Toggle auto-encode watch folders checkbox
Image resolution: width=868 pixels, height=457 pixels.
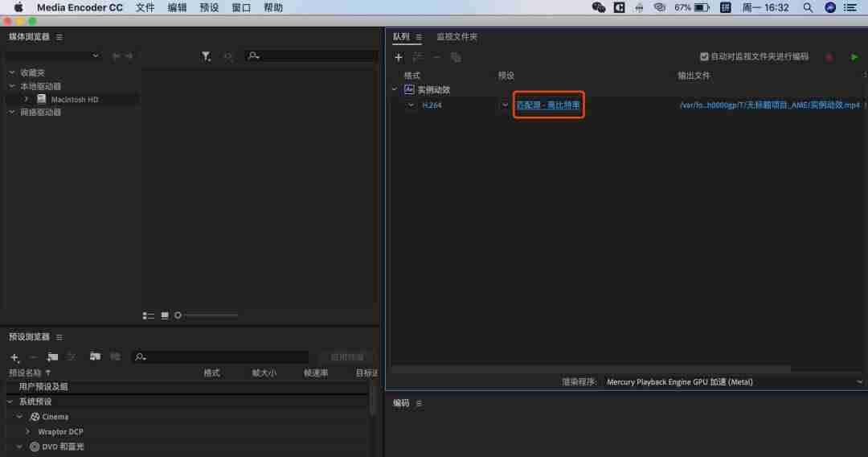(x=704, y=56)
